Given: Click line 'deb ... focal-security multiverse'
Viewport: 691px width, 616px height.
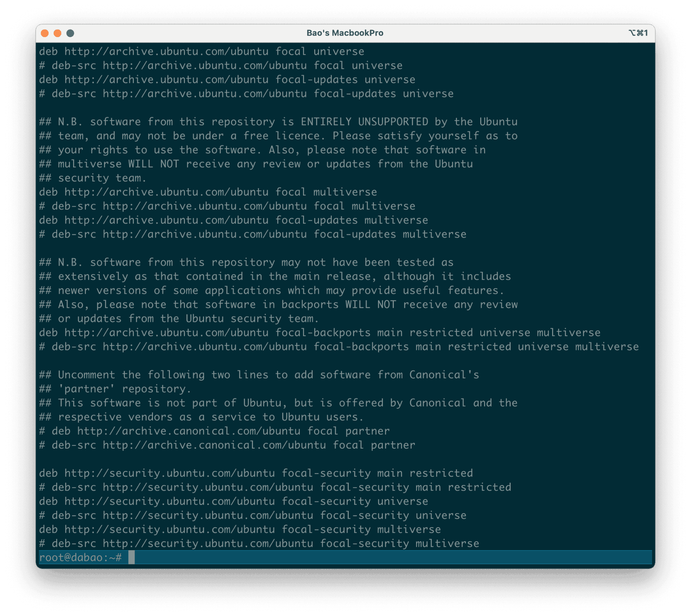Looking at the screenshot, I should [x=240, y=529].
